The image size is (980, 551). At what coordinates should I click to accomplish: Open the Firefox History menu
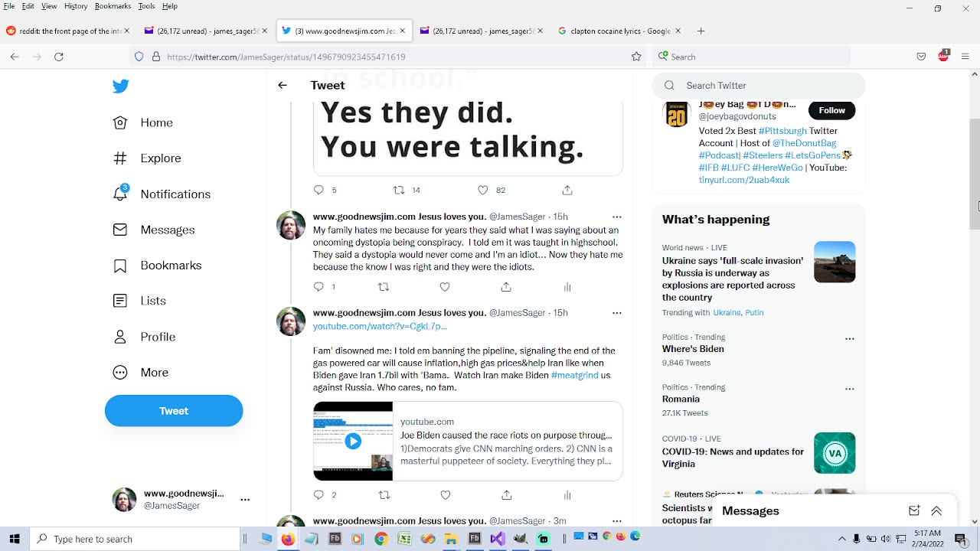(76, 6)
